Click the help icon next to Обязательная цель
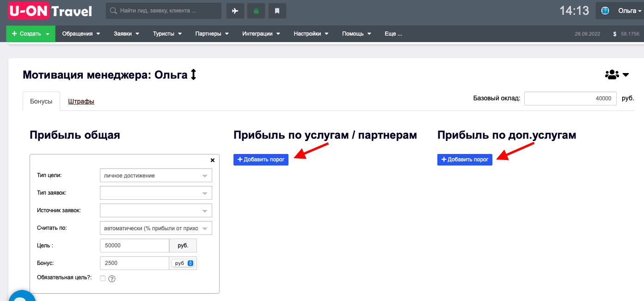This screenshot has width=644, height=301. 111,279
